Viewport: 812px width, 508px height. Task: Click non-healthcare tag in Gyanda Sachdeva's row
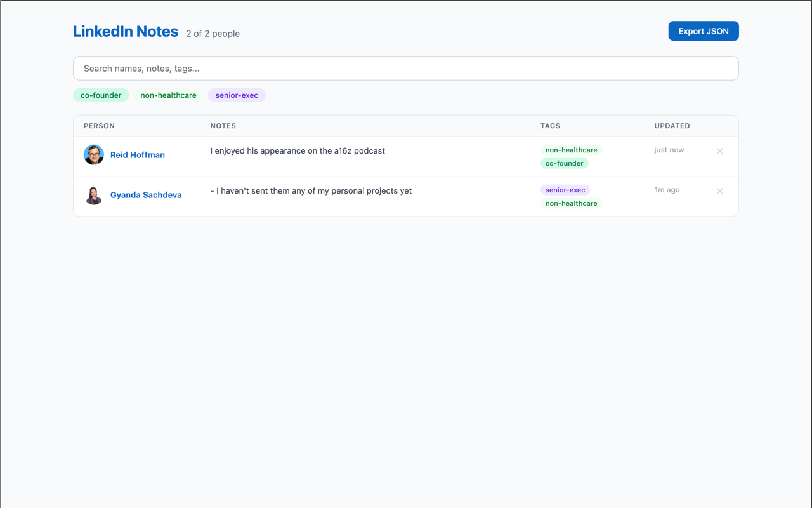pyautogui.click(x=571, y=203)
